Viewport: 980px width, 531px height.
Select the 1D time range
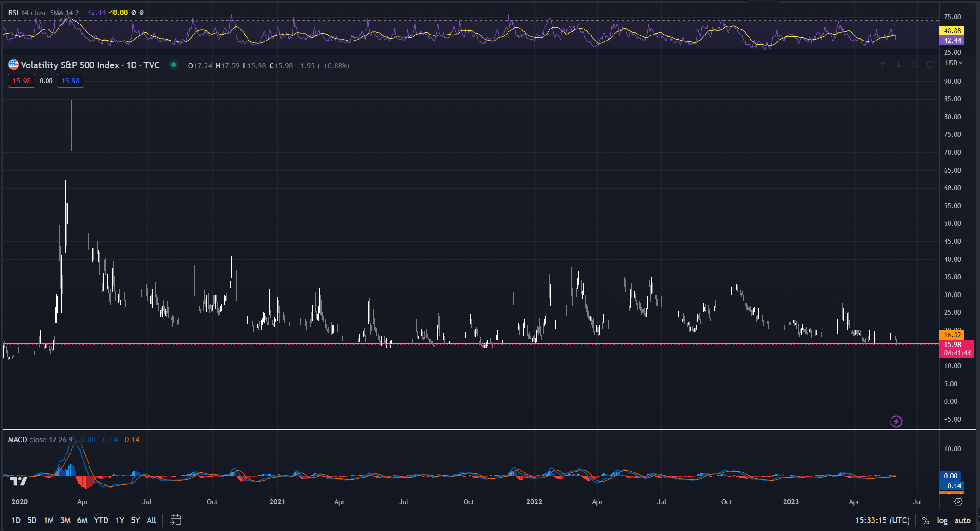pos(16,520)
